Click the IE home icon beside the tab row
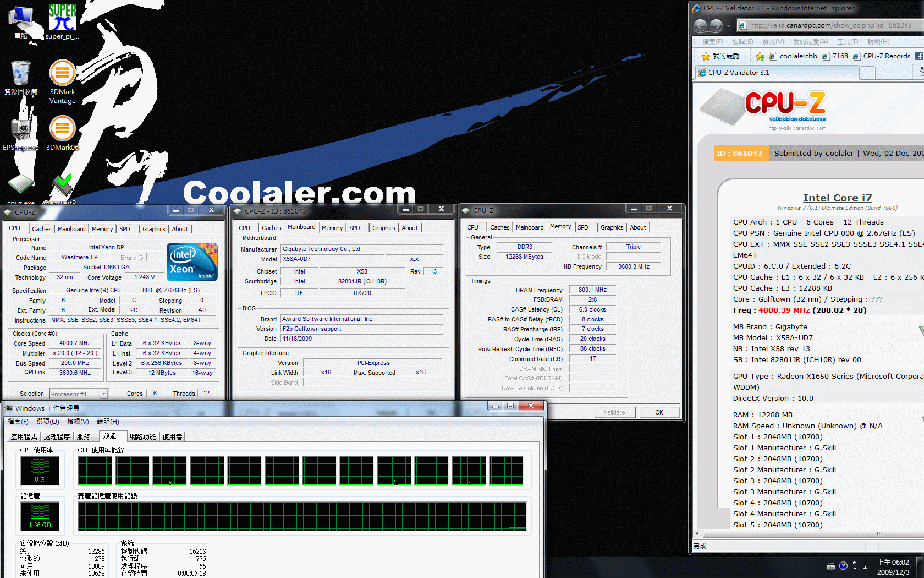924x578 pixels. click(922, 72)
